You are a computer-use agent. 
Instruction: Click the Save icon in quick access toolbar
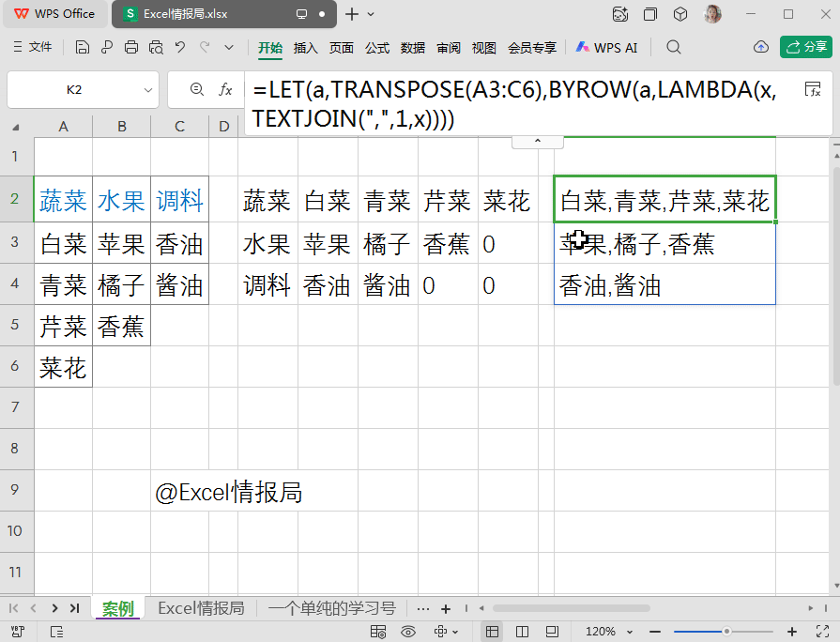(82, 48)
